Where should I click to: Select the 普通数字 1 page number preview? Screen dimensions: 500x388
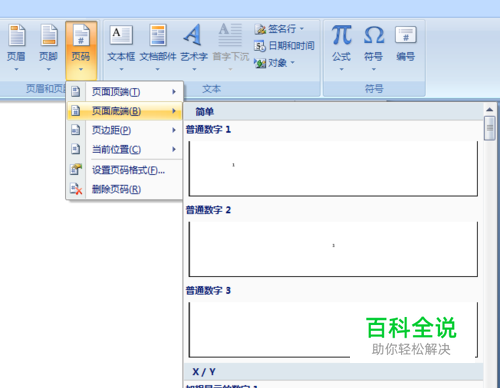coord(333,168)
